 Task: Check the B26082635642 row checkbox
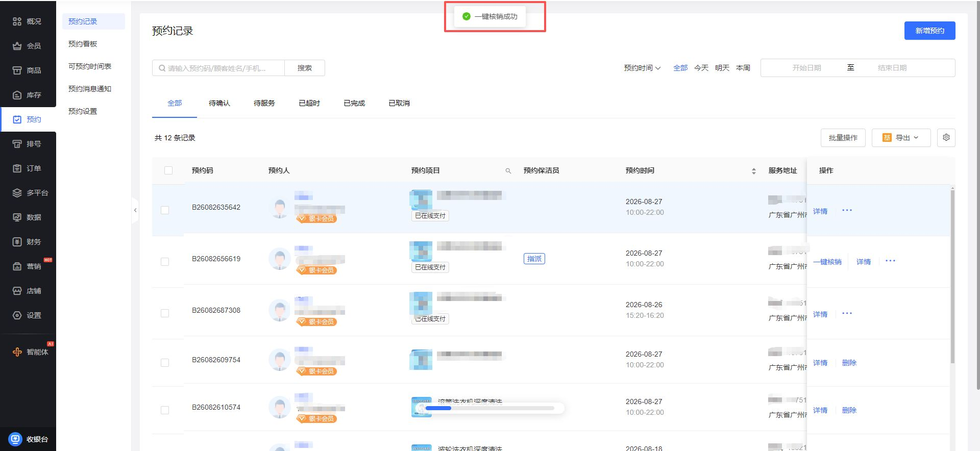click(x=165, y=210)
